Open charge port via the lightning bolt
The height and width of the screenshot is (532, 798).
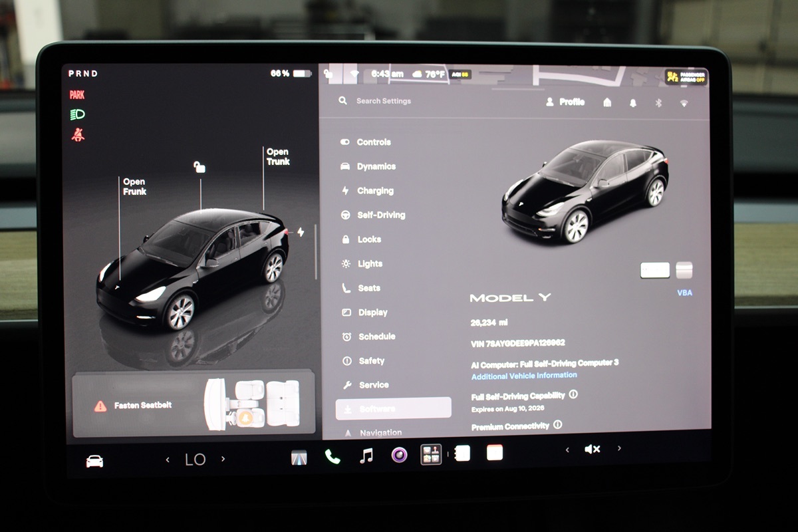pyautogui.click(x=301, y=232)
